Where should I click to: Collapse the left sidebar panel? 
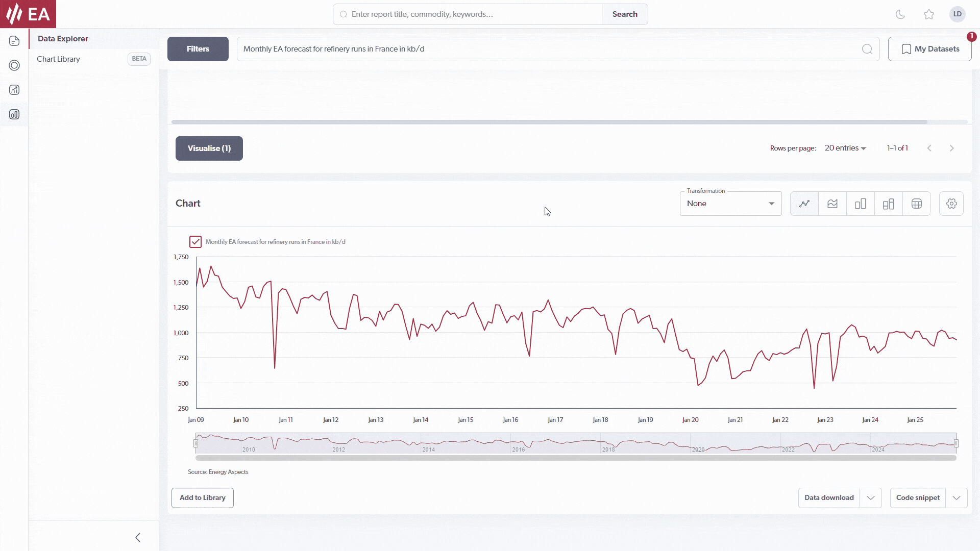point(138,537)
